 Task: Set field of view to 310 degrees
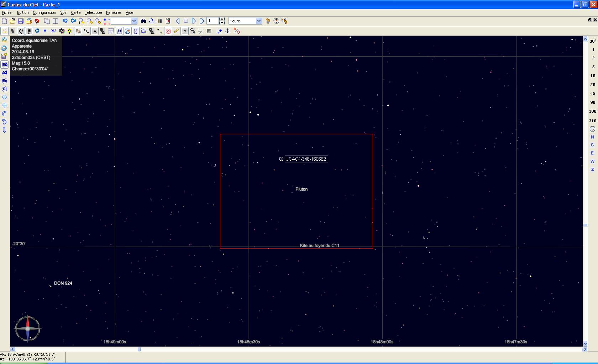click(593, 121)
